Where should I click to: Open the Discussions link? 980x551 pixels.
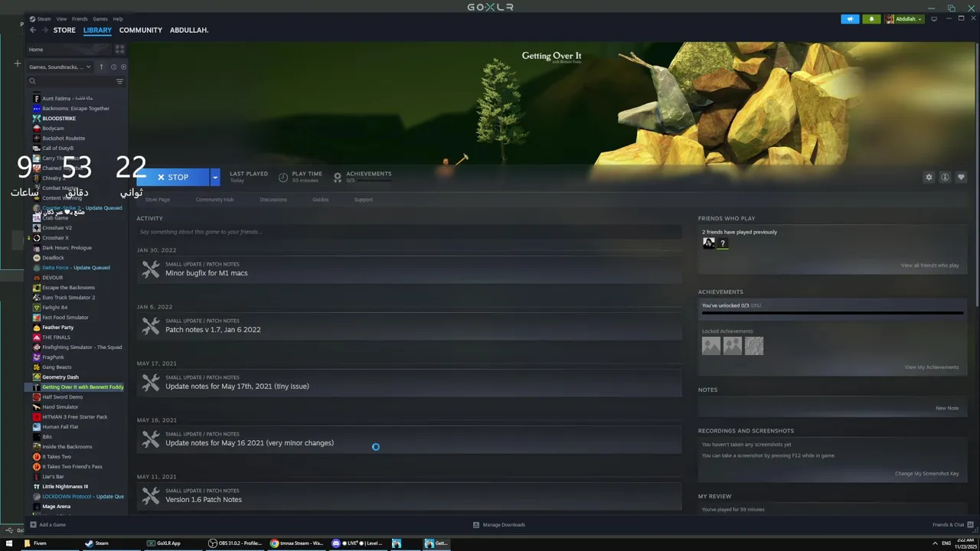[273, 200]
